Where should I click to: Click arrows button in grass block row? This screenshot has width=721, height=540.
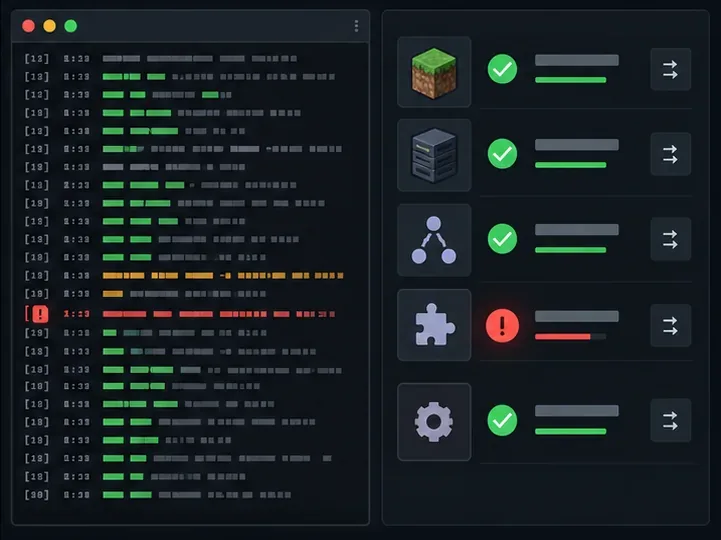coord(670,69)
